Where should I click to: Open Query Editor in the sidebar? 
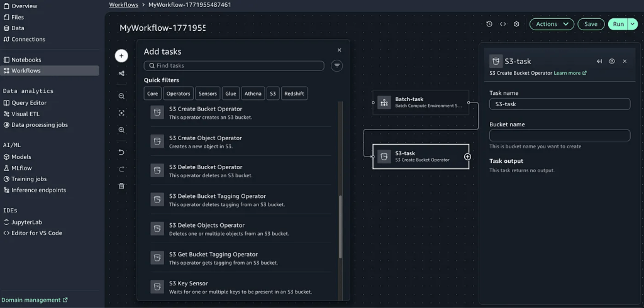click(29, 102)
